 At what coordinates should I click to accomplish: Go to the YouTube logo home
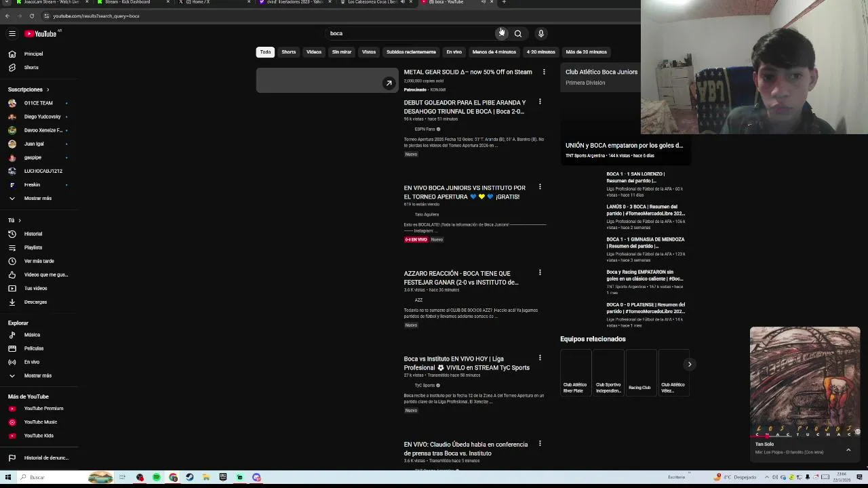pos(42,33)
